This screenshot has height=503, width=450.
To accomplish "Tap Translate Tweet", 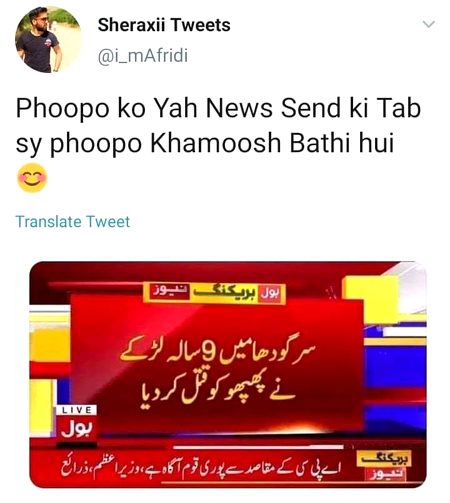I will tap(73, 222).
